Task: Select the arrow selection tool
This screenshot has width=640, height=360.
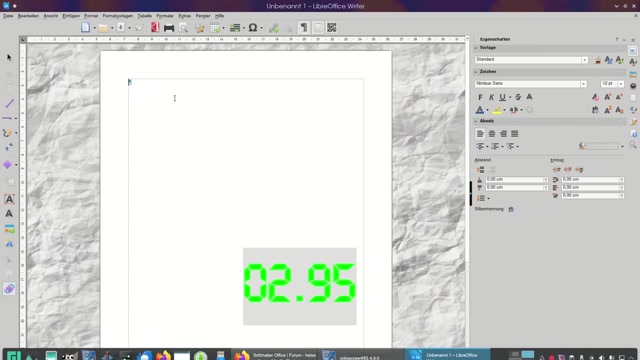Action: (9, 58)
